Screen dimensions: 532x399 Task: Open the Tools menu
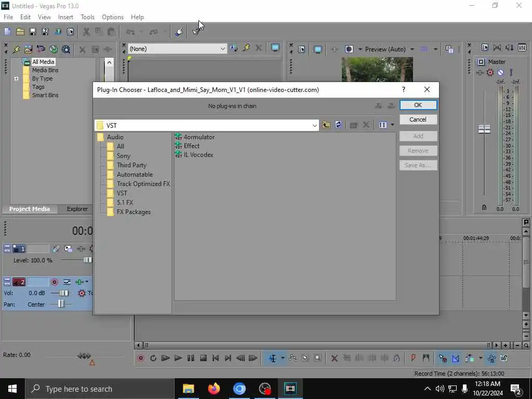(87, 17)
